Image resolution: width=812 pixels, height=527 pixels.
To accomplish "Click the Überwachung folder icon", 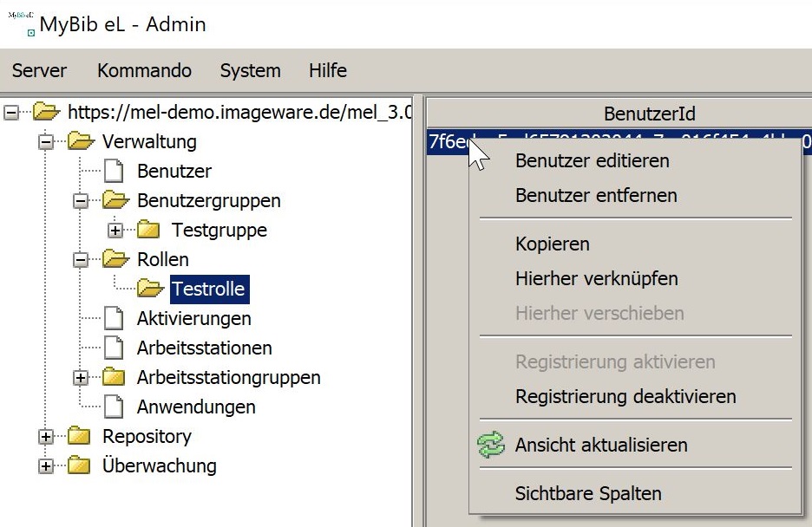I will pyautogui.click(x=79, y=465).
